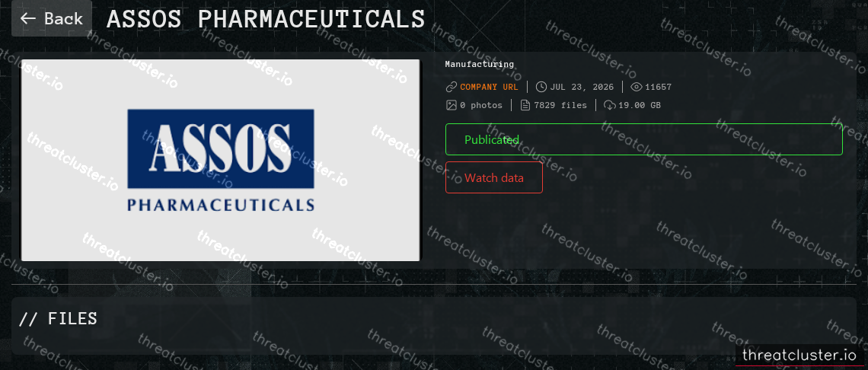This screenshot has height=370, width=868.
Task: Click the 11657 view count
Action: click(658, 87)
